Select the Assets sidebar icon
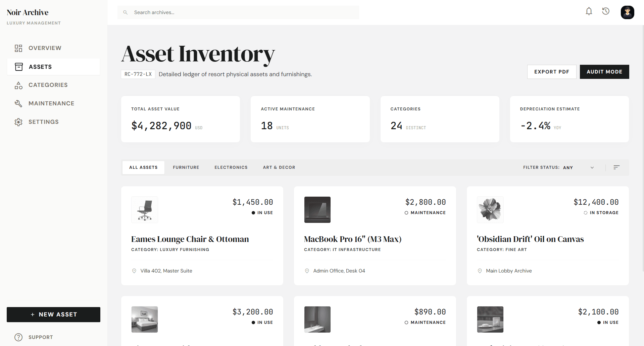644x346 pixels. pos(18,66)
